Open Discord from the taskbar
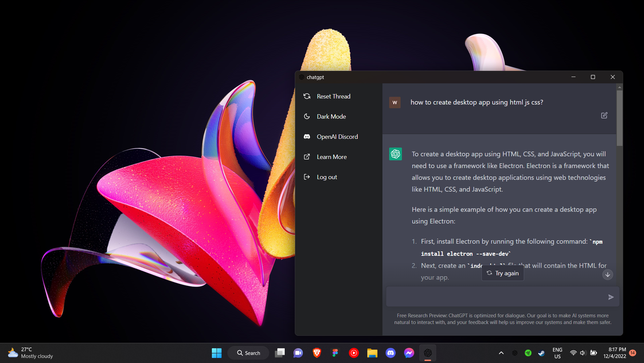 (x=390, y=353)
